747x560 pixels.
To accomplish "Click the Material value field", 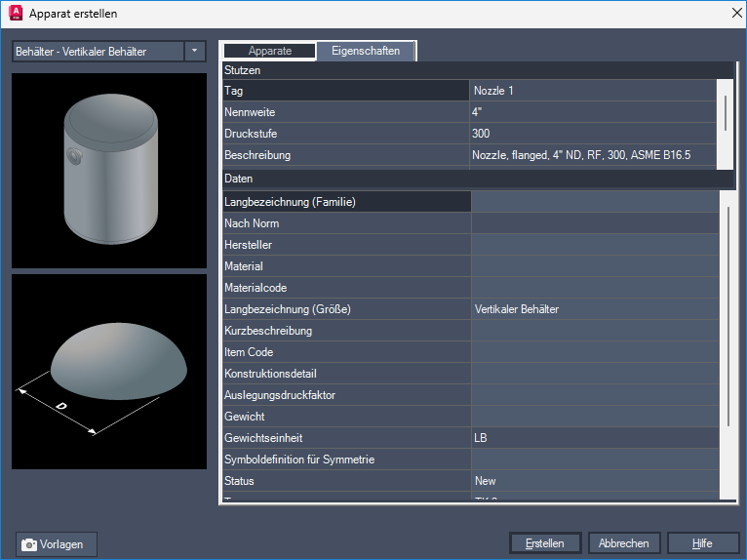I will click(x=595, y=266).
